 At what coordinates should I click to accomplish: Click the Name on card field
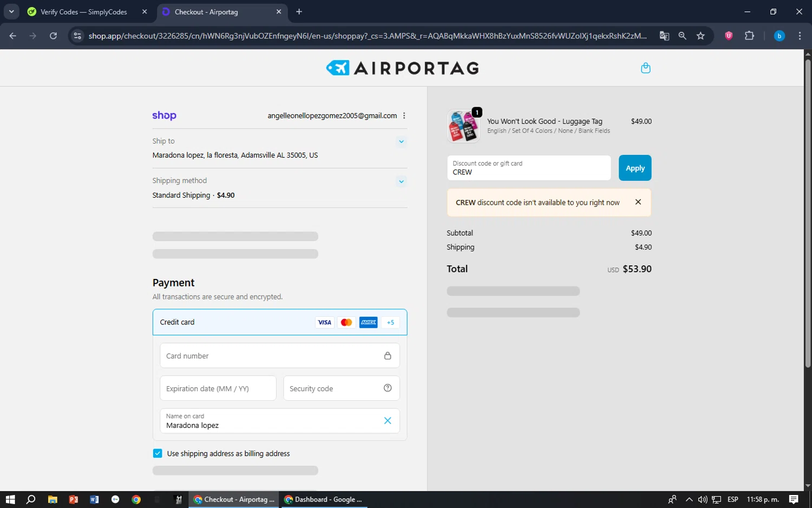(x=280, y=421)
